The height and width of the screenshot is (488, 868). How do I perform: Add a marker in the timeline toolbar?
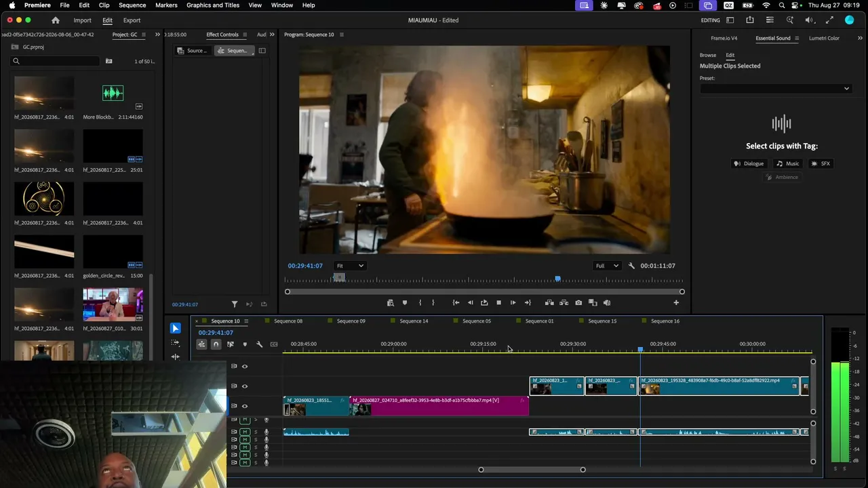(245, 344)
